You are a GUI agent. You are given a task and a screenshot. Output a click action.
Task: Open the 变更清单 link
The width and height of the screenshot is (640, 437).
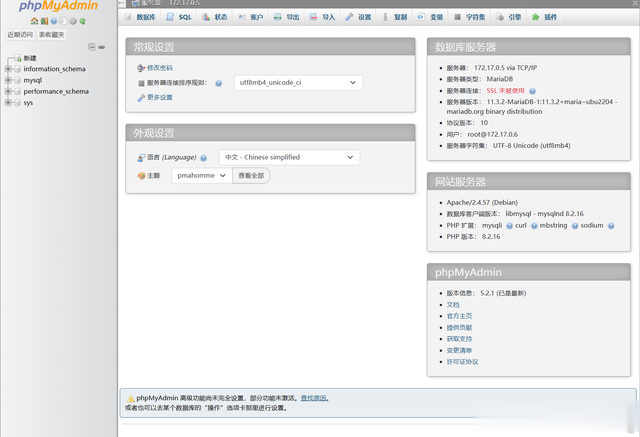point(459,350)
